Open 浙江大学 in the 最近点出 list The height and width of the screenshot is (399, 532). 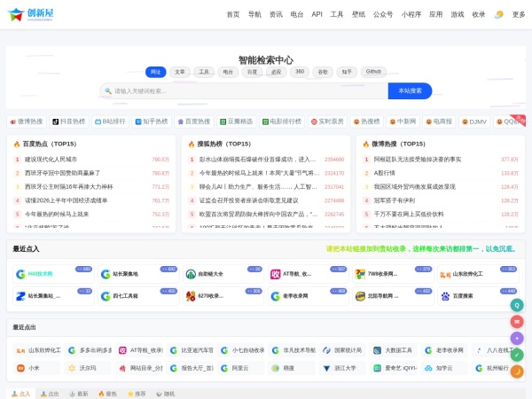click(x=342, y=368)
